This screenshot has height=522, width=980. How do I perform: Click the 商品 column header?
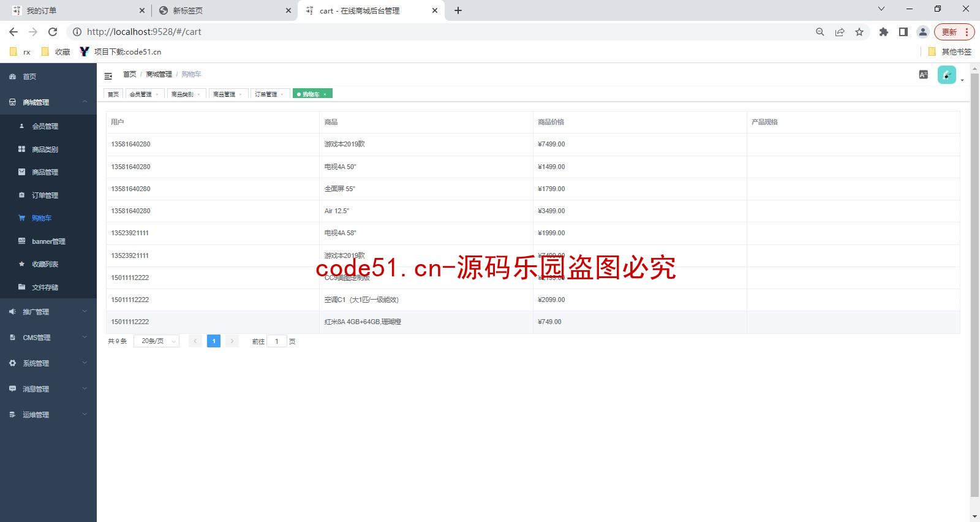(426, 122)
